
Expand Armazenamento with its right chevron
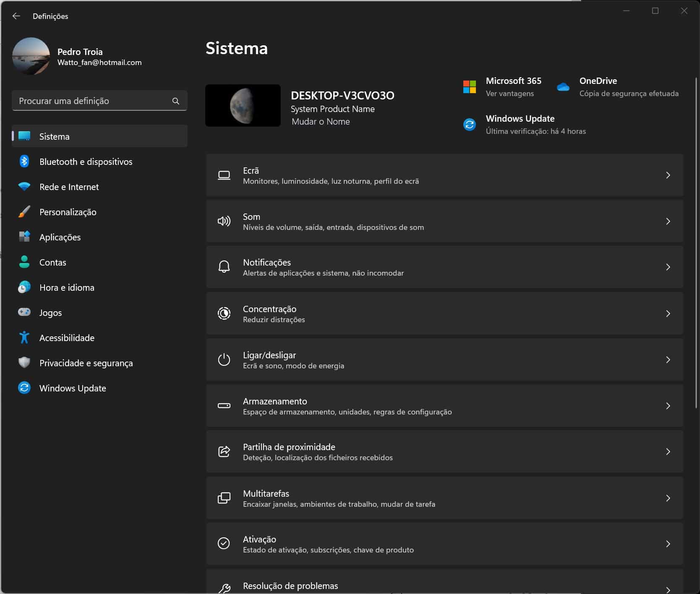[668, 406]
